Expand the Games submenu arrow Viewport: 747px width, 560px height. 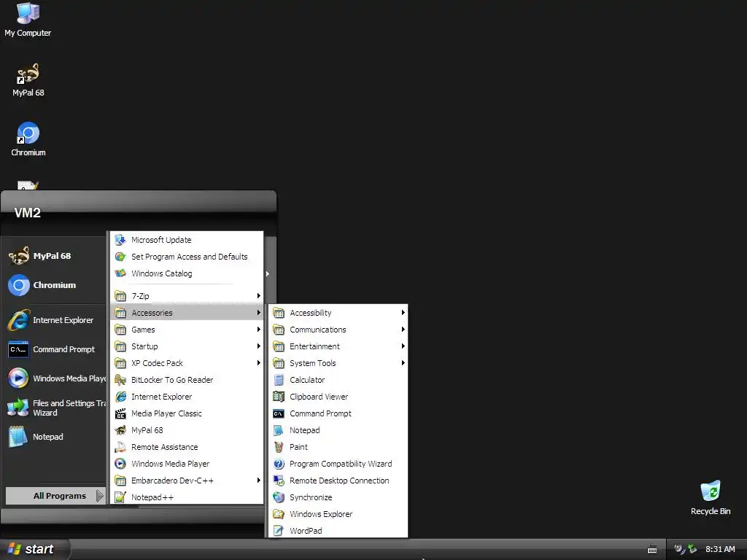tap(259, 330)
